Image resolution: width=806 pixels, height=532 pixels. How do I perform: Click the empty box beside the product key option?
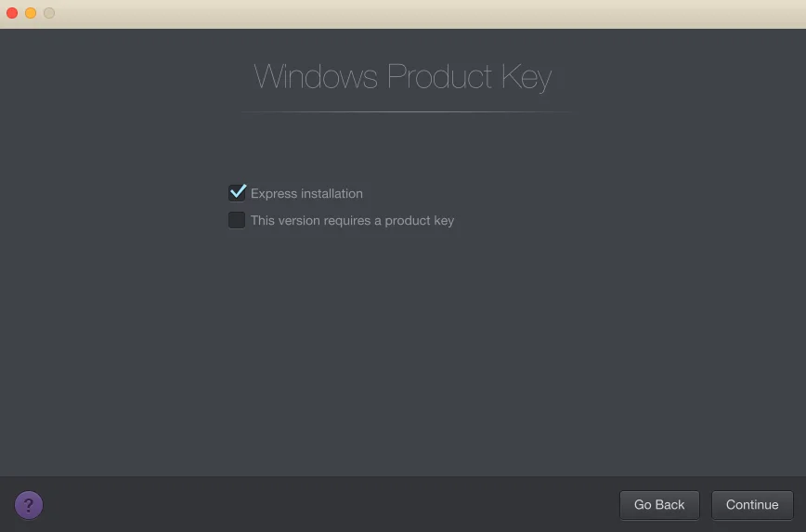(237, 220)
